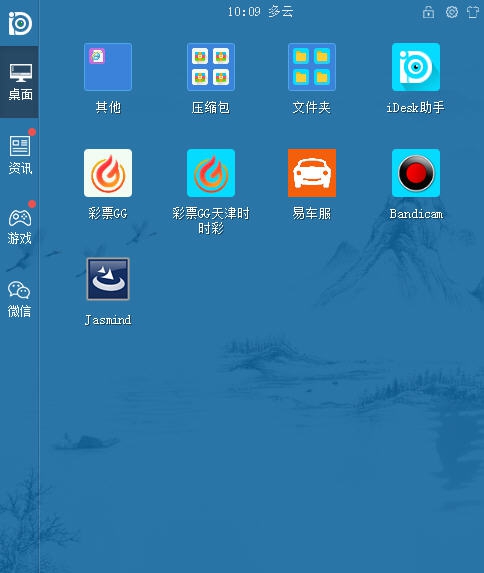Open the 文件夹 group icon
484x573 pixels.
pos(312,67)
